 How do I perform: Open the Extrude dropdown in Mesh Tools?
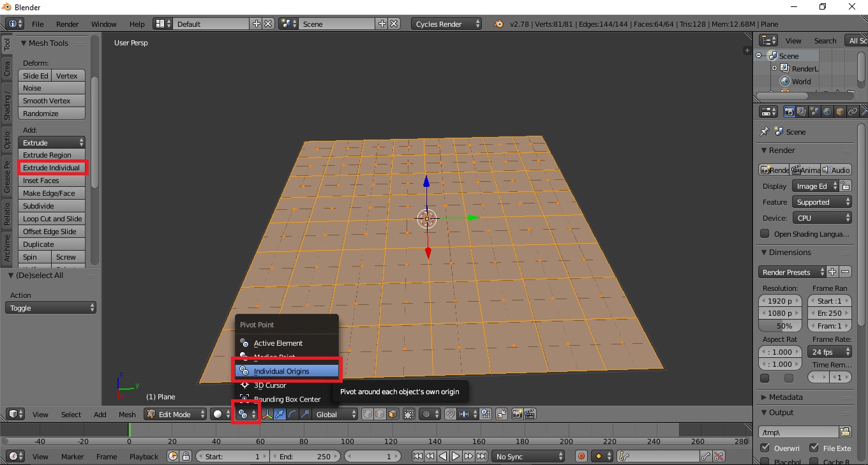coord(52,143)
